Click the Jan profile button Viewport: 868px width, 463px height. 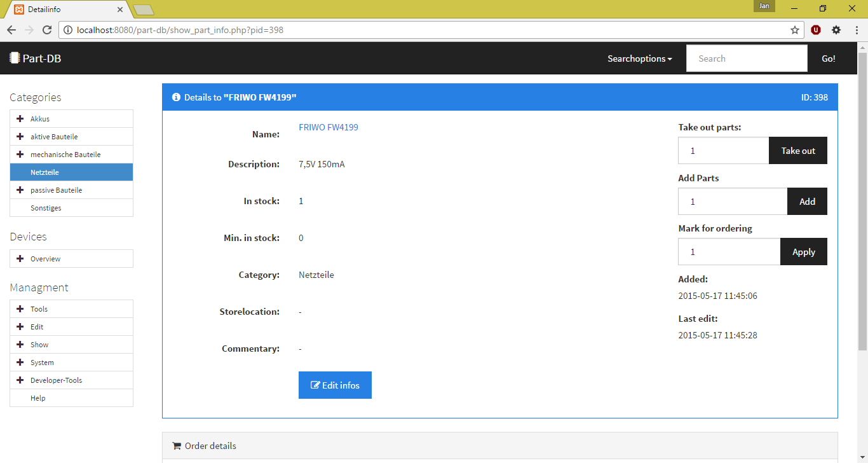[764, 6]
